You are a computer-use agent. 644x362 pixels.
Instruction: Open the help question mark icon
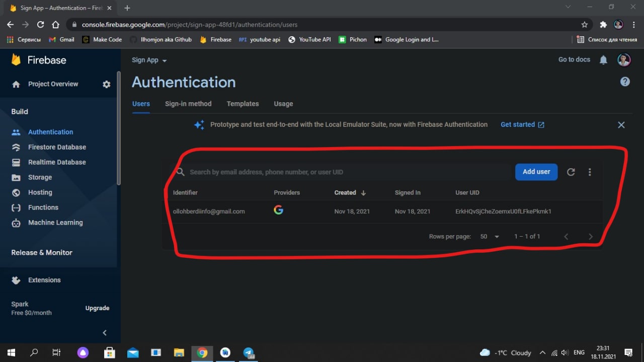click(x=625, y=82)
